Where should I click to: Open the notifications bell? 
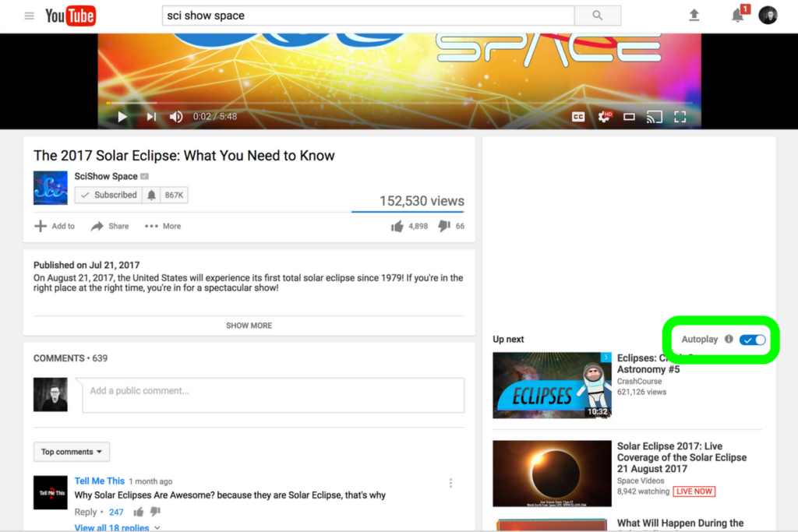click(737, 16)
